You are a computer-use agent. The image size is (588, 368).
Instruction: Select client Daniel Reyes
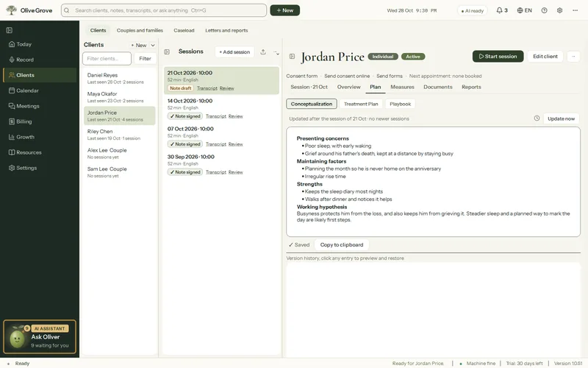120,78
